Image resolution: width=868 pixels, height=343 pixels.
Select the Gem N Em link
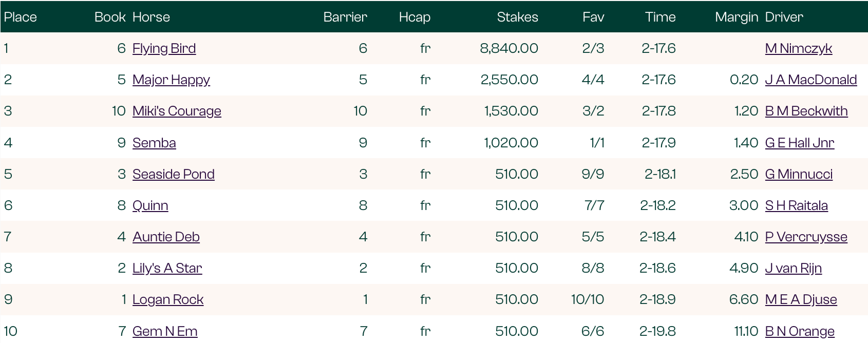[x=165, y=331]
